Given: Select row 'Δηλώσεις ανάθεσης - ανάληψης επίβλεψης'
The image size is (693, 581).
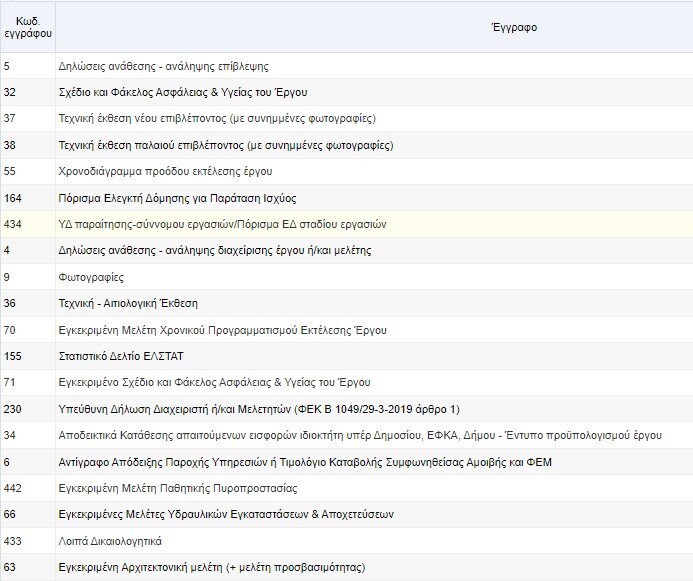Looking at the screenshot, I should [164, 66].
